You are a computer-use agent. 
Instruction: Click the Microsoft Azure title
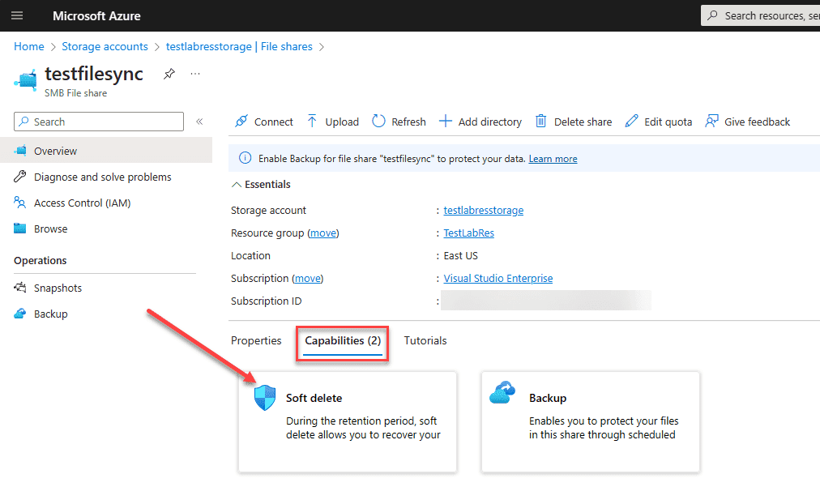pyautogui.click(x=96, y=15)
